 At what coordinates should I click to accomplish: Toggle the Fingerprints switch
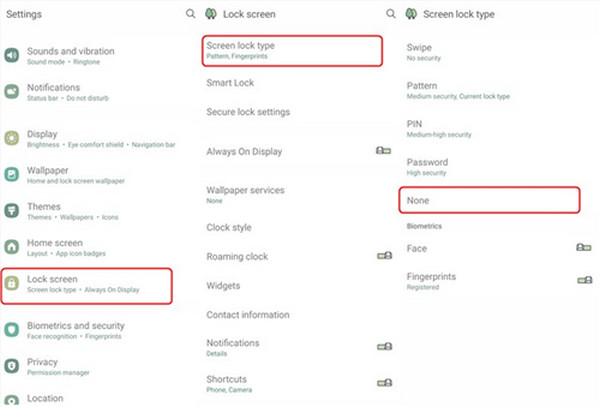585,280
